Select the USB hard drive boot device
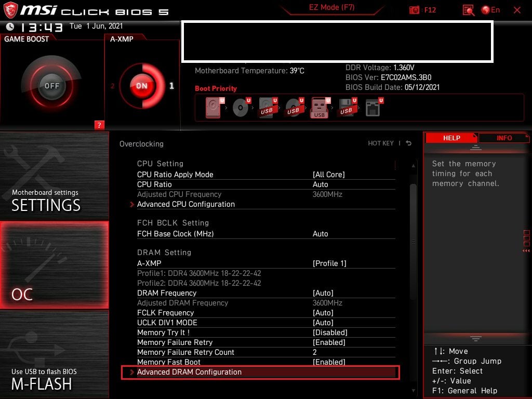Image resolution: width=532 pixels, height=399 pixels. [x=268, y=108]
